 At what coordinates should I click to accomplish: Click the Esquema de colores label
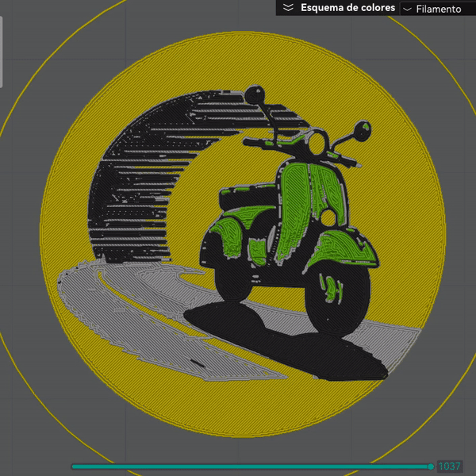[347, 8]
